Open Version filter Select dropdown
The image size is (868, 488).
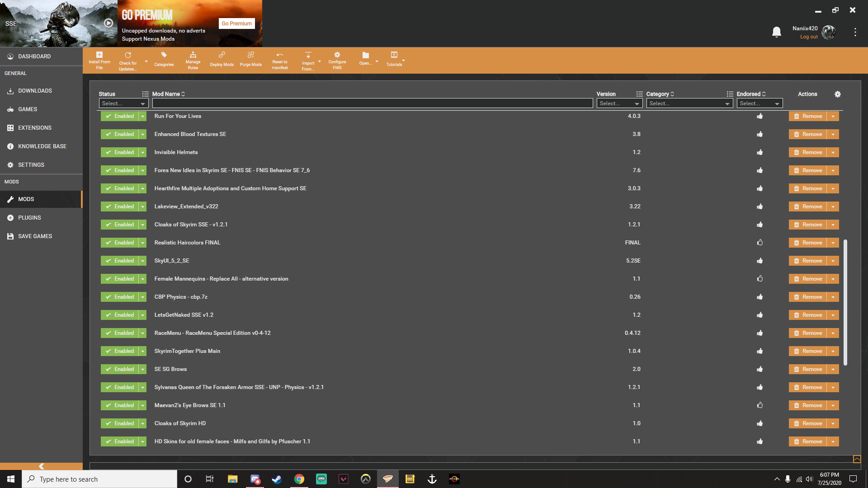(619, 103)
